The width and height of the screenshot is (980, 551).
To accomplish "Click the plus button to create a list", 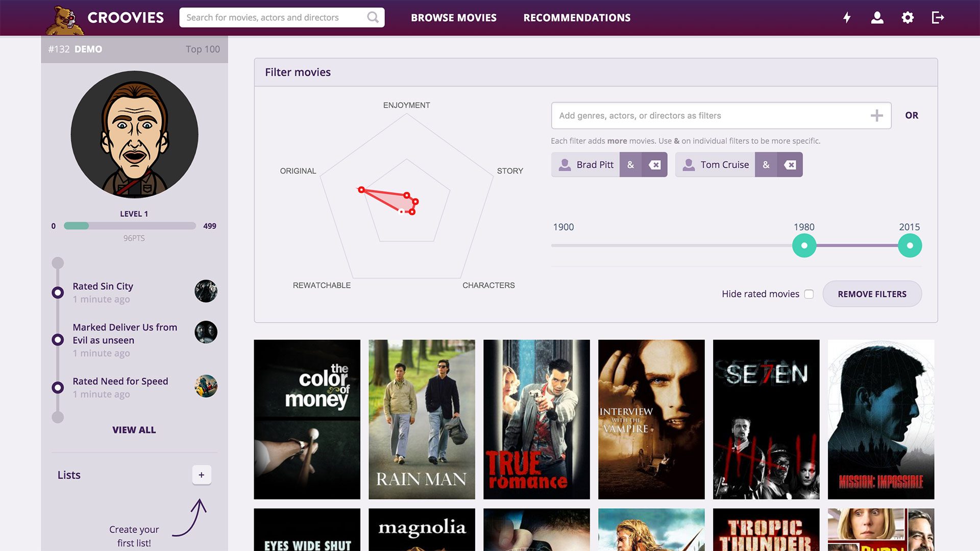I will pos(202,475).
